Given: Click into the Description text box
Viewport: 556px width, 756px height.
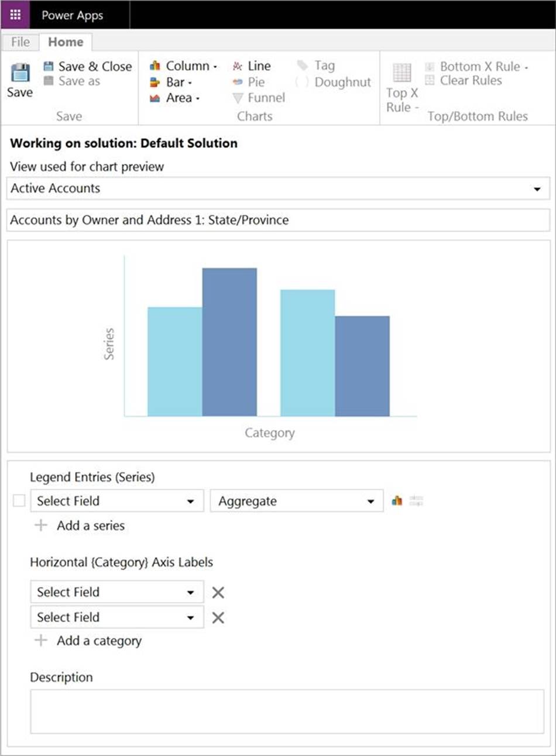Looking at the screenshot, I should pyautogui.click(x=287, y=711).
